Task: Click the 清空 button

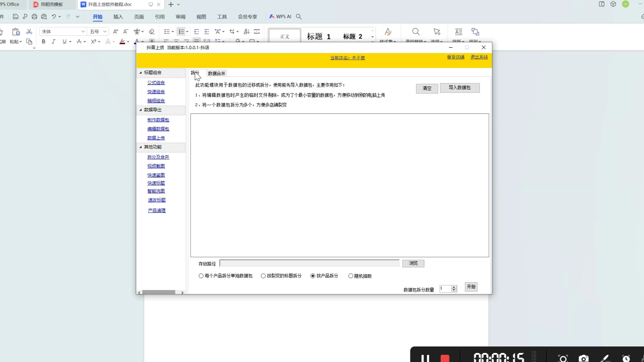Action: tap(427, 88)
